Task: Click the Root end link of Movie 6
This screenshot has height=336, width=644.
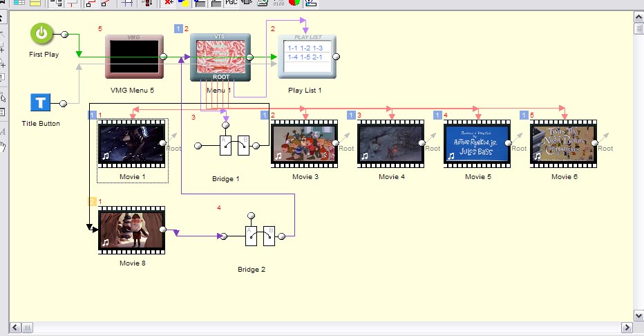Action: pyautogui.click(x=605, y=148)
